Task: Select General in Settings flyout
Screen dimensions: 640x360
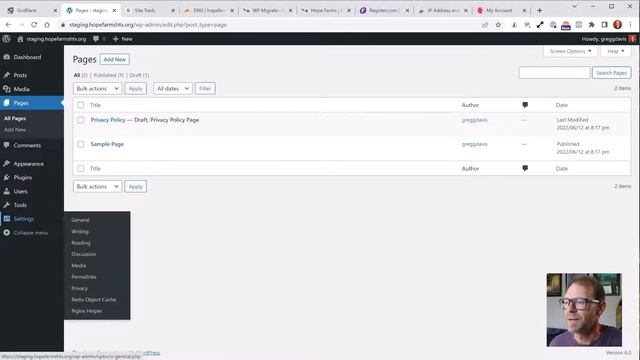Action: pos(80,220)
